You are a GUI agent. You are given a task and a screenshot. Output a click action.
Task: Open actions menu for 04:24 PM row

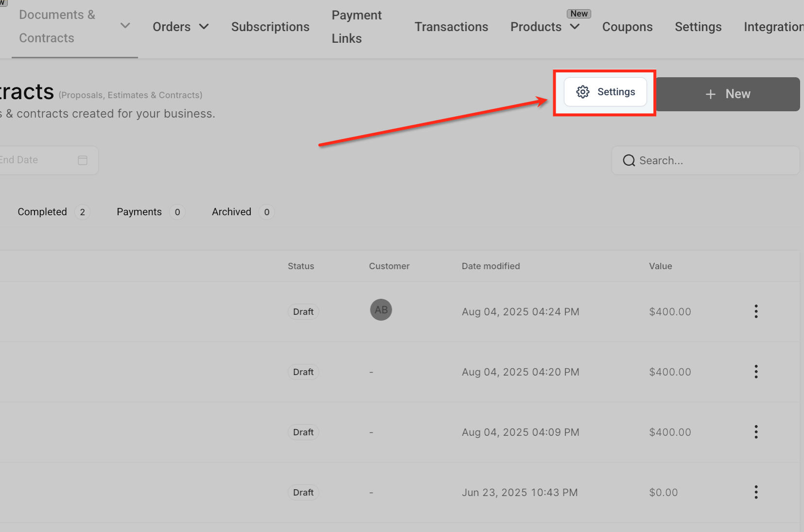[x=756, y=311]
